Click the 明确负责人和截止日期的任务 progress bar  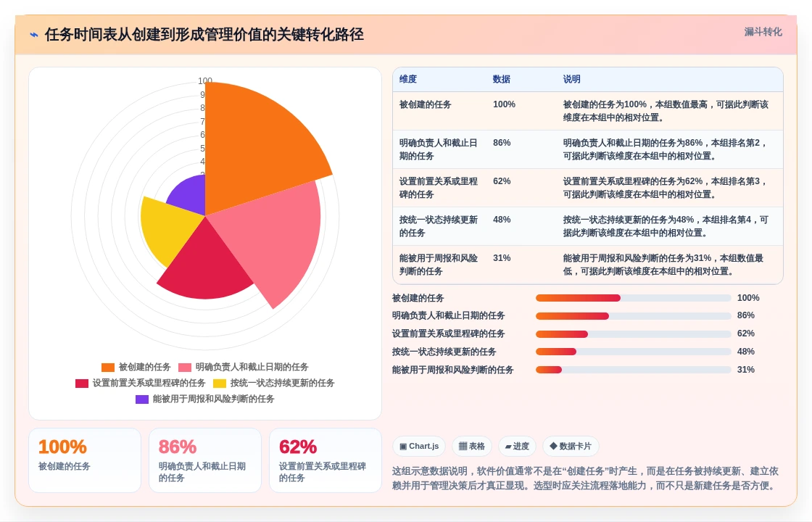coord(634,316)
